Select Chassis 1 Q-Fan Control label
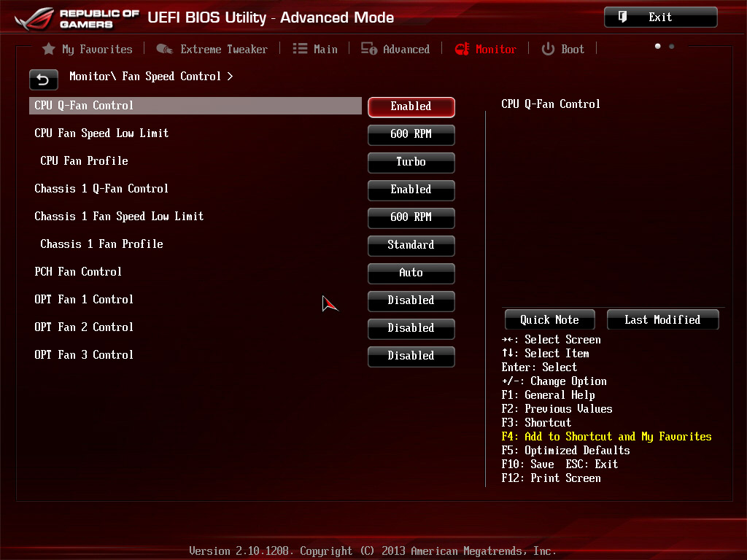Viewport: 747px width, 560px height. click(x=101, y=189)
